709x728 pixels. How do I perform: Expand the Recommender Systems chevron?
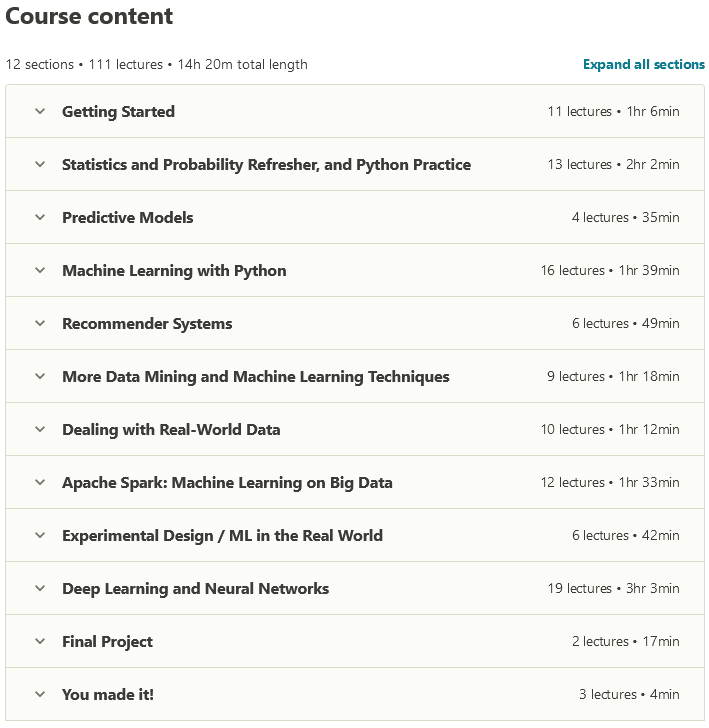point(40,323)
